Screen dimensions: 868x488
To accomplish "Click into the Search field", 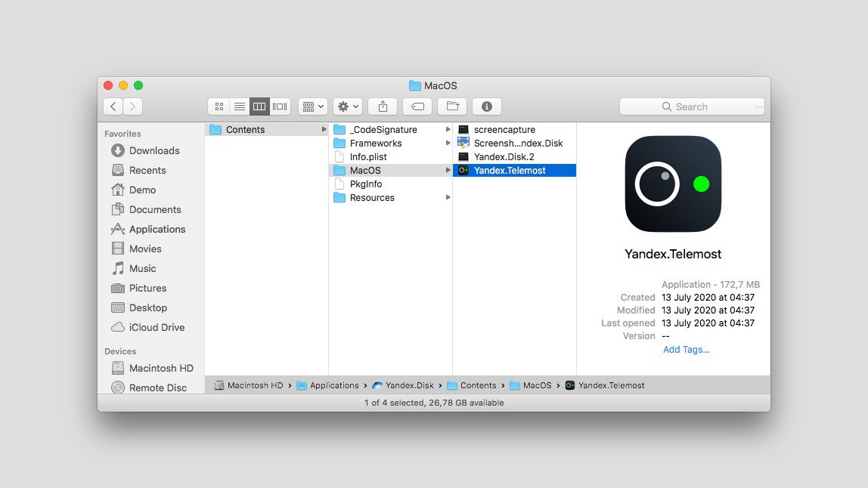I will tap(692, 107).
